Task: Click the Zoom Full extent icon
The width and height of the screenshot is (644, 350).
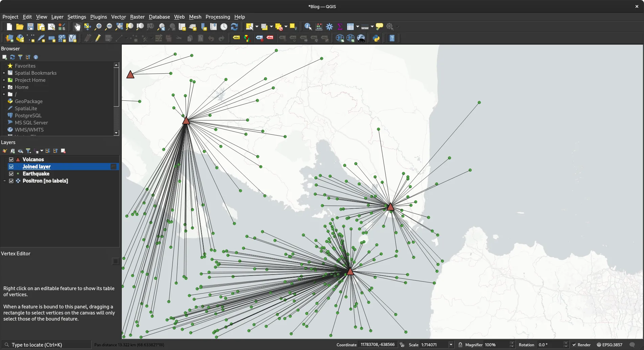Action: pyautogui.click(x=119, y=27)
